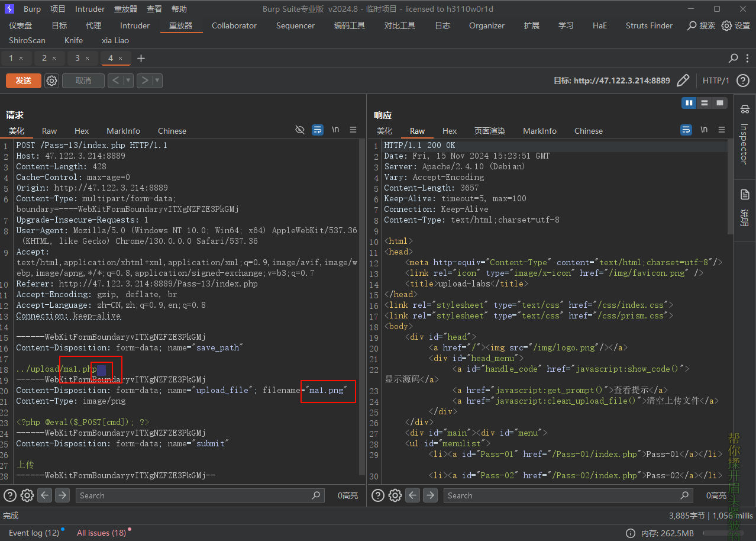Open history dropdown next to forward arrow

point(157,80)
